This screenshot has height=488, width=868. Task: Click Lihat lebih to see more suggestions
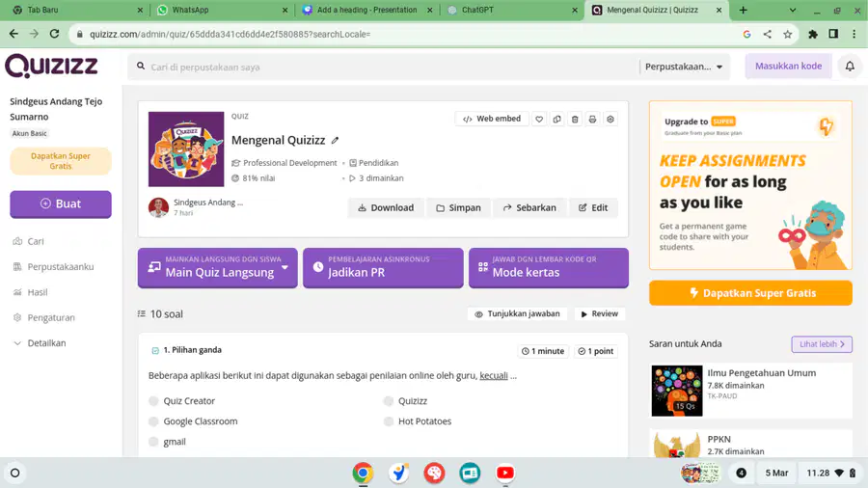[x=822, y=344]
